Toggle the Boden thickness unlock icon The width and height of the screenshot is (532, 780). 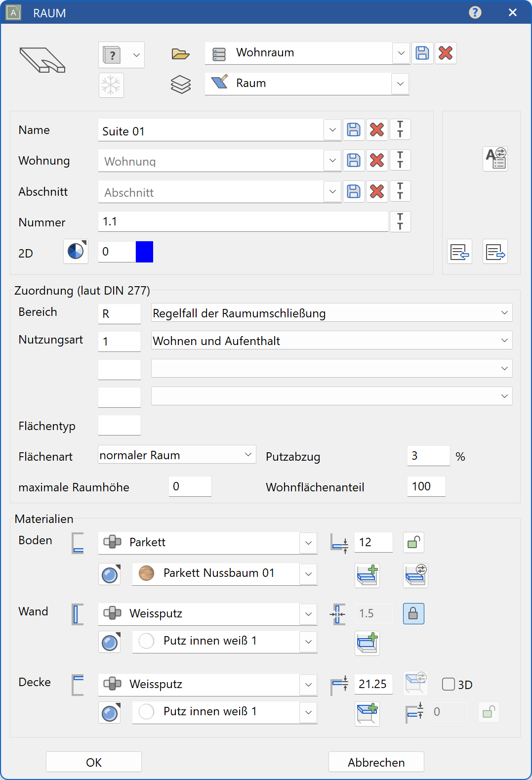coord(413,543)
